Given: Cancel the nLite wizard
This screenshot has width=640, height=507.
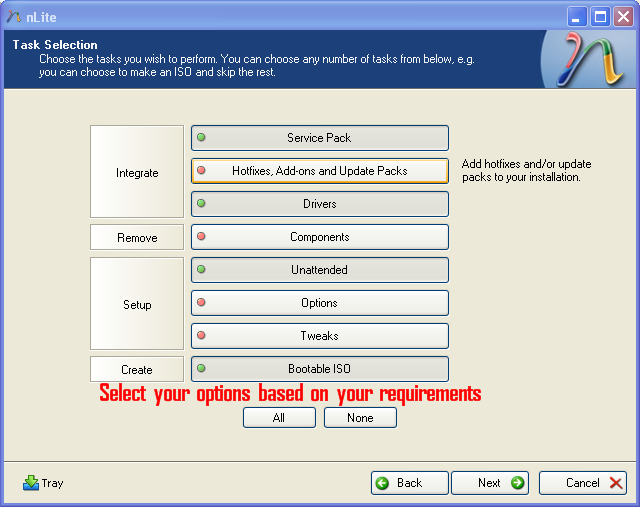Looking at the screenshot, I should coord(583,483).
